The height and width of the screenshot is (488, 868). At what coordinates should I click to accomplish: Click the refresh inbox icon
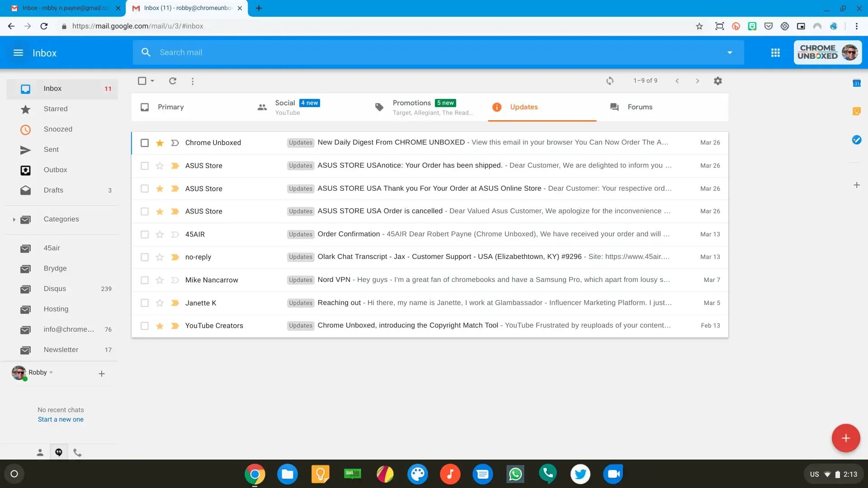(x=172, y=81)
